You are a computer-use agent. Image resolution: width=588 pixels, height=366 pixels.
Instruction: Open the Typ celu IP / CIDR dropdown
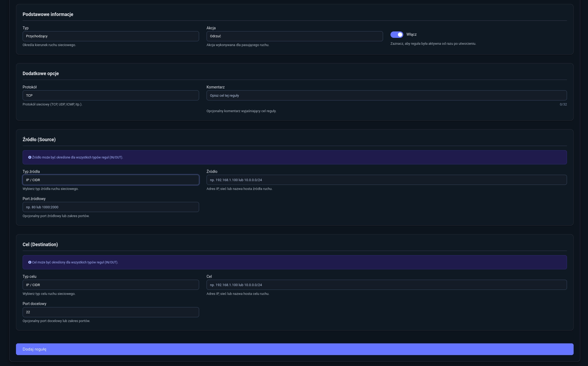pyautogui.click(x=111, y=285)
